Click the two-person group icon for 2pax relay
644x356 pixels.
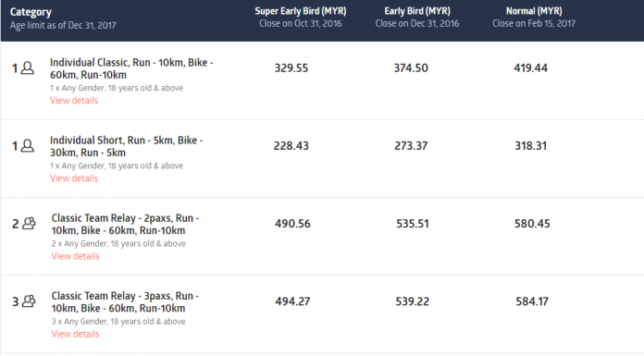point(29,224)
